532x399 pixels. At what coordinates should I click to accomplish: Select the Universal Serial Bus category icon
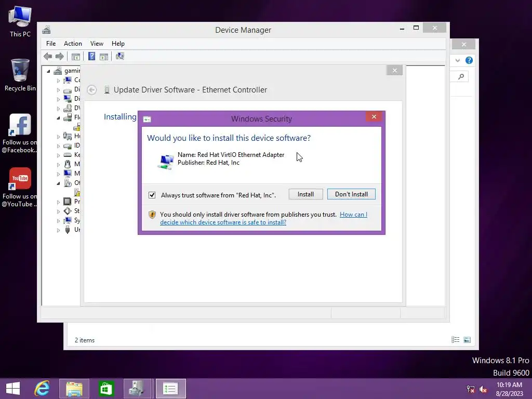(68, 230)
